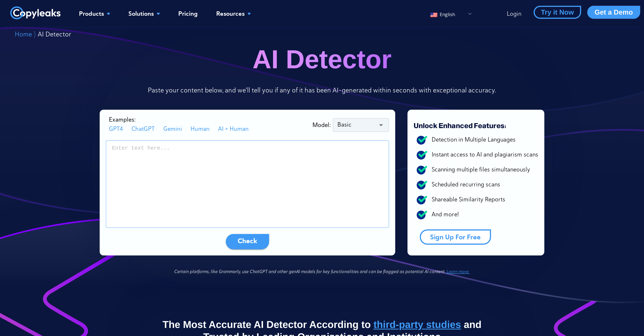
Task: Click the Check button to scan text
Action: [x=247, y=241]
